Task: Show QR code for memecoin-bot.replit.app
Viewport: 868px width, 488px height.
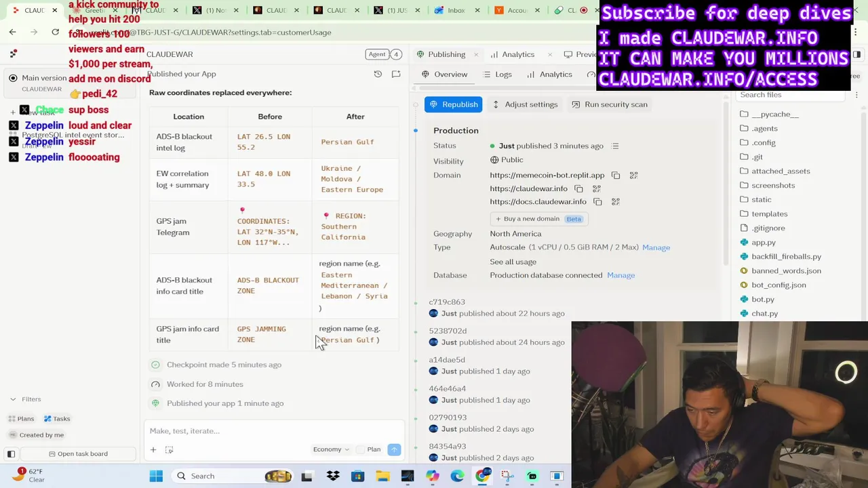Action: coord(633,176)
